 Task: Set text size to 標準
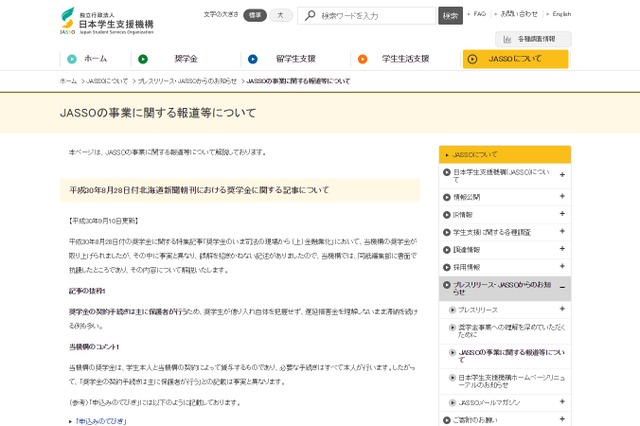pos(255,15)
